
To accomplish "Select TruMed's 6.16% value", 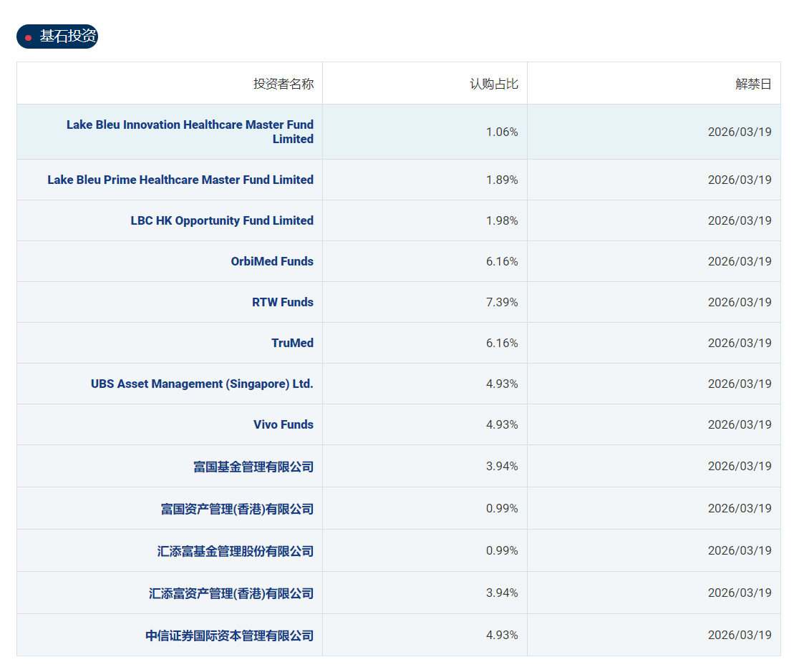I will (x=502, y=343).
